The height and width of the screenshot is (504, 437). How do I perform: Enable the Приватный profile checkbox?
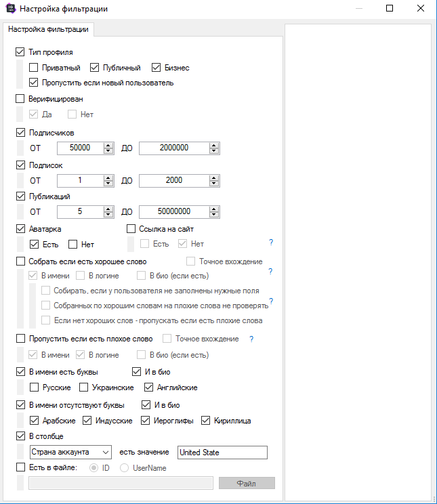click(x=33, y=68)
